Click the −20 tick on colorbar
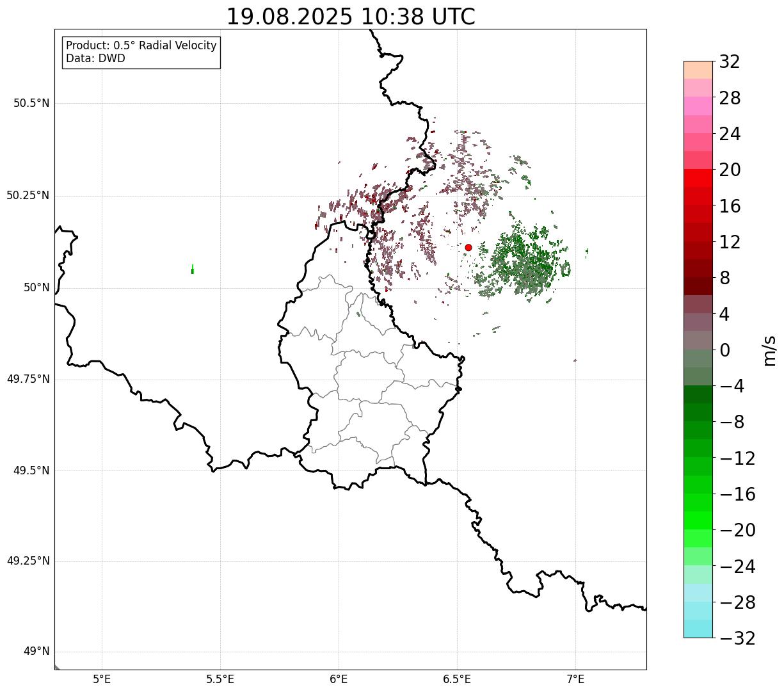Screen dimensions: 784x692 pyautogui.click(x=737, y=531)
